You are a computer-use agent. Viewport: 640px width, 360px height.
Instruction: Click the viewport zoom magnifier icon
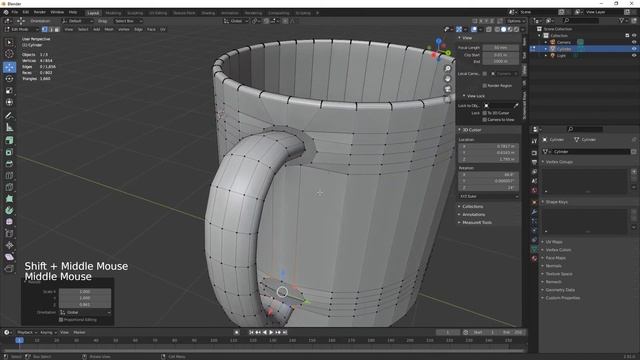448,69
